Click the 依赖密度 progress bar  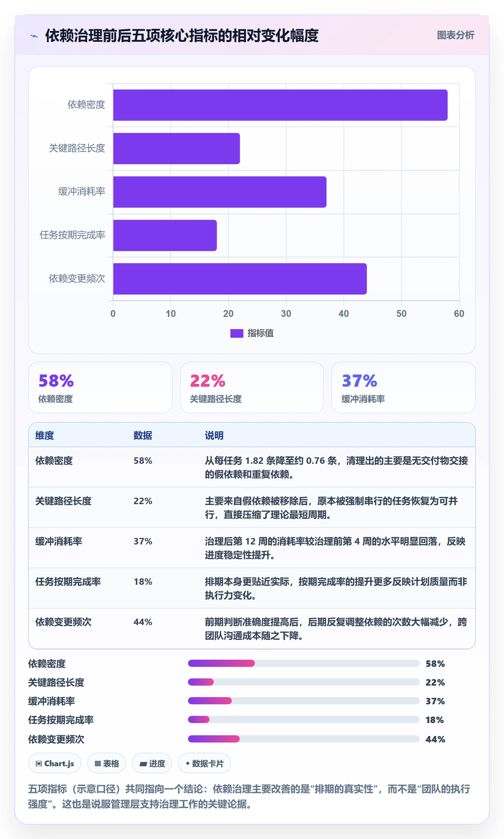pos(304,663)
